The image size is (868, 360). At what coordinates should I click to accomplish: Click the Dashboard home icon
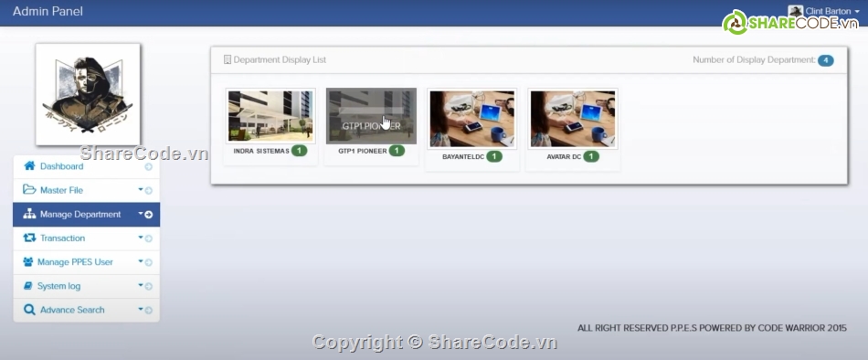pos(29,166)
